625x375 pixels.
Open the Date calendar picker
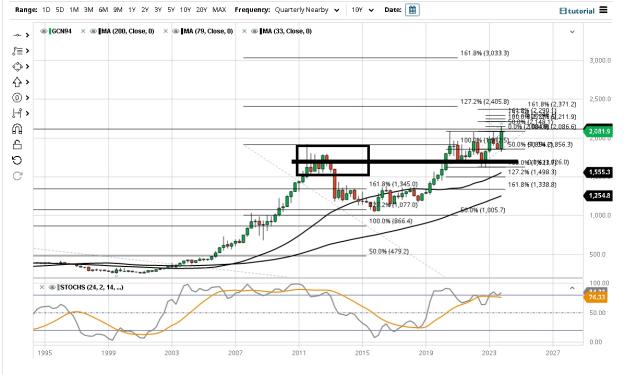click(413, 10)
